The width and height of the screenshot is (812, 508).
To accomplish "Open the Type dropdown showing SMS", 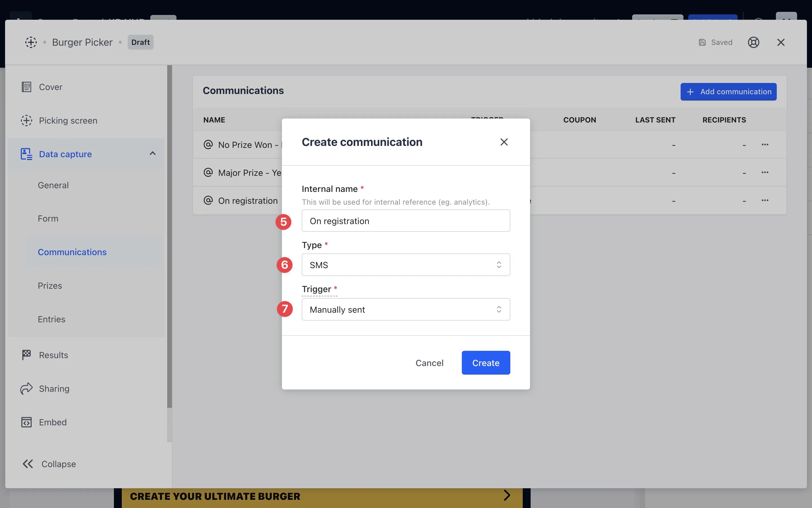I will click(x=406, y=265).
